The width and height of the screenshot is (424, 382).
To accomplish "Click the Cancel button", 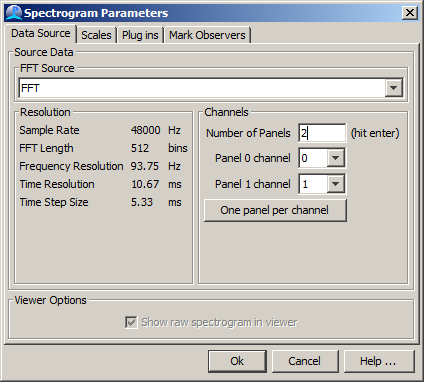I will pyautogui.click(x=305, y=361).
